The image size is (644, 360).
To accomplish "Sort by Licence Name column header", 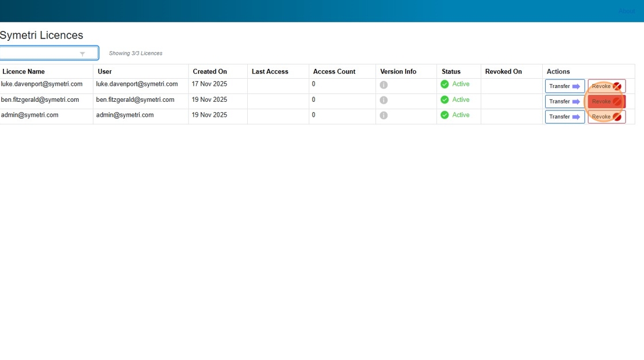I will click(24, 72).
